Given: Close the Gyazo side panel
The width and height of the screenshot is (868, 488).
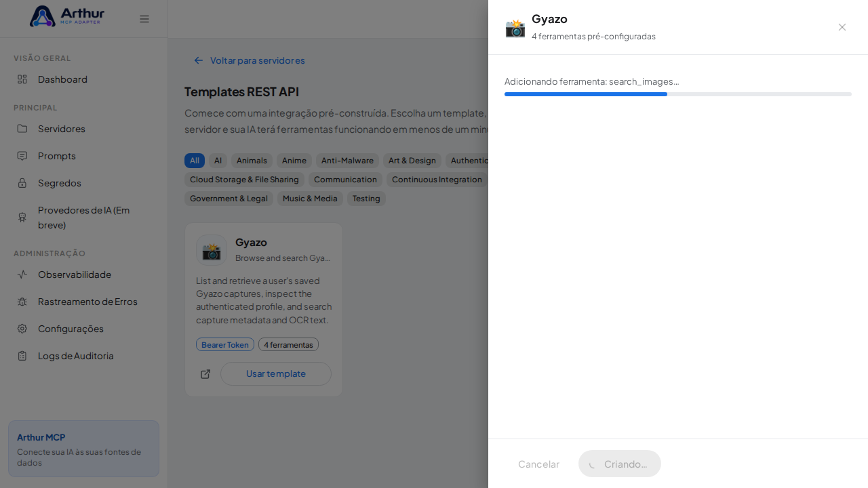Looking at the screenshot, I should (x=842, y=27).
